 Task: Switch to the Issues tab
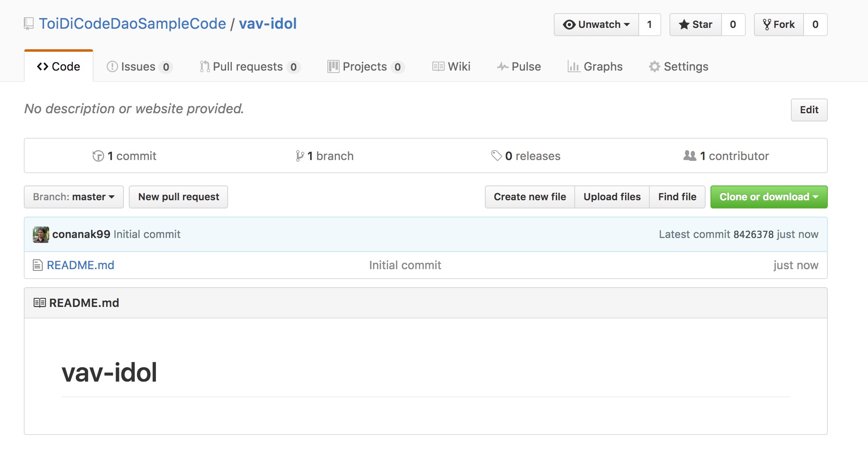click(x=139, y=66)
